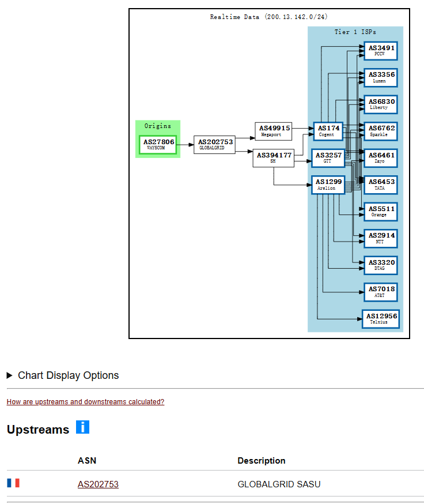
Task: Select the AS3257 GTT node
Action: 328,158
